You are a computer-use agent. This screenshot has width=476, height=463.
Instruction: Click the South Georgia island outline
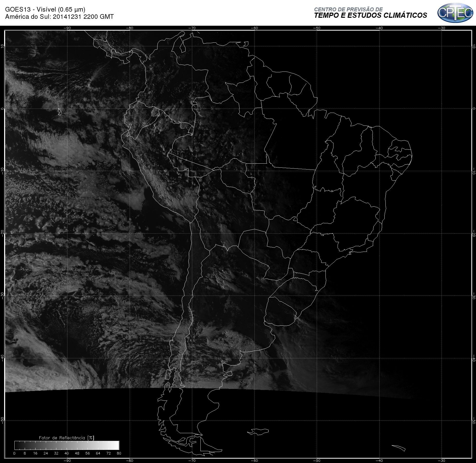click(399, 448)
